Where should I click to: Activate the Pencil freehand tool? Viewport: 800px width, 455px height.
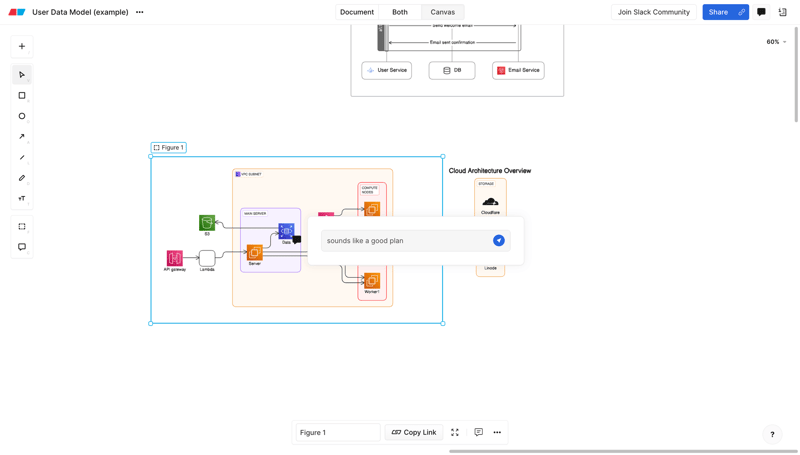pos(22,178)
